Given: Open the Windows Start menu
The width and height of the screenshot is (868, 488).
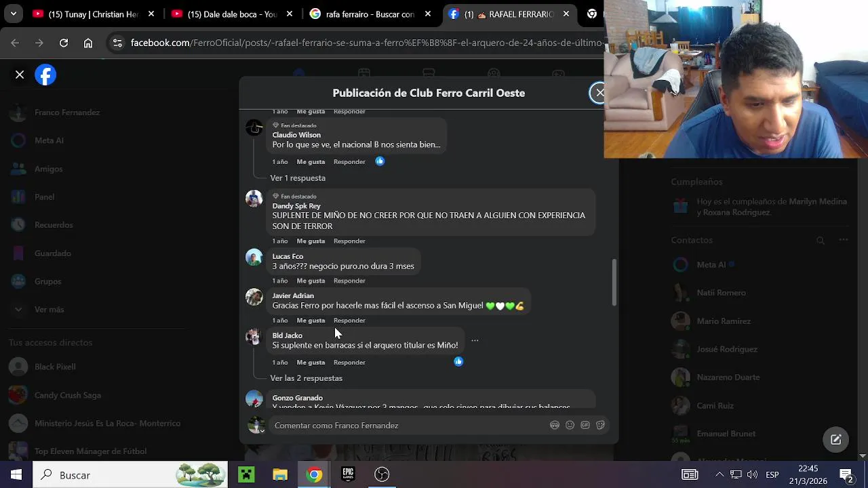Looking at the screenshot, I should (x=16, y=474).
